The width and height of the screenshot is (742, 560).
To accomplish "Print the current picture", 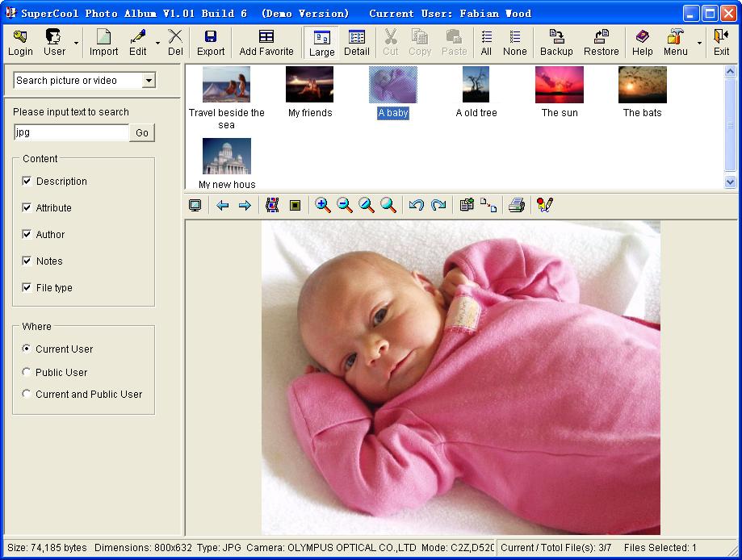I will pos(517,206).
